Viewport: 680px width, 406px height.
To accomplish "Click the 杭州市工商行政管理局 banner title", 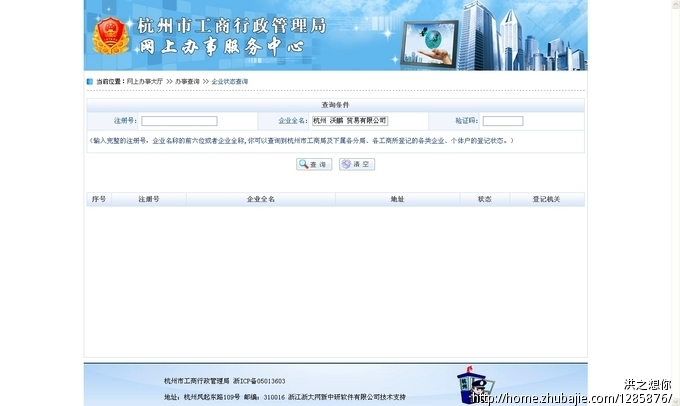I will 232,26.
